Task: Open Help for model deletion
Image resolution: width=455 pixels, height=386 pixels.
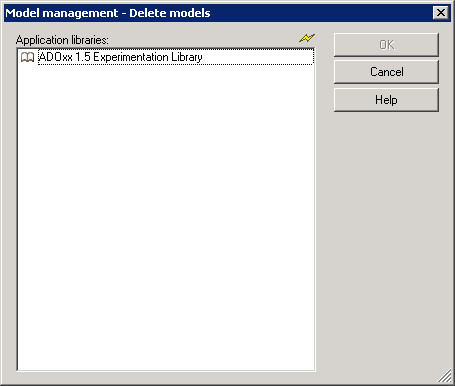Action: pos(386,100)
